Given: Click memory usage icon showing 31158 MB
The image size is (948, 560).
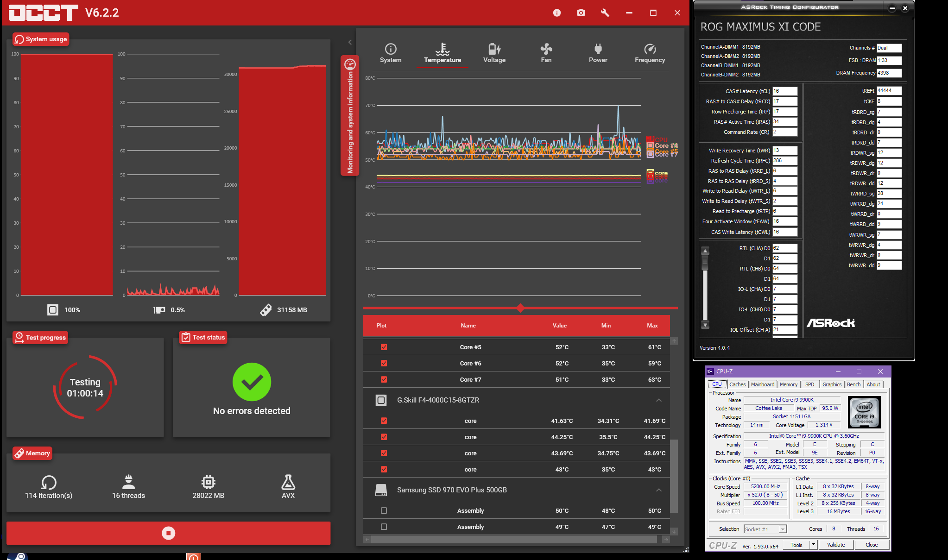Looking at the screenshot, I should point(266,310).
